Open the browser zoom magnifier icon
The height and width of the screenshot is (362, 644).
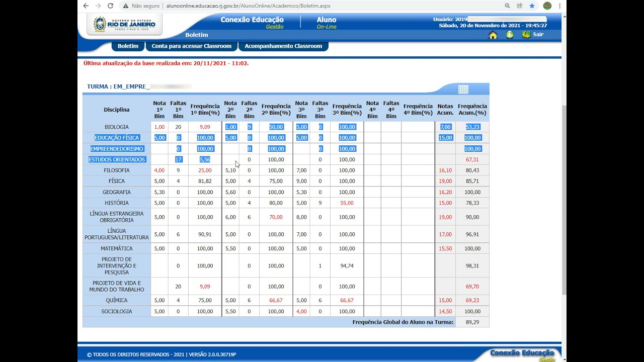(507, 6)
